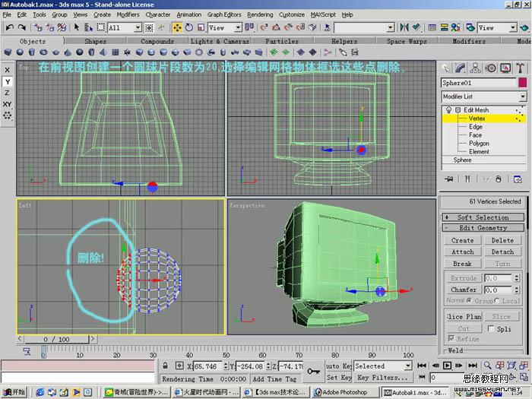The width and height of the screenshot is (532, 399).
Task: Click the Box primitive icon
Action: click(x=8, y=52)
